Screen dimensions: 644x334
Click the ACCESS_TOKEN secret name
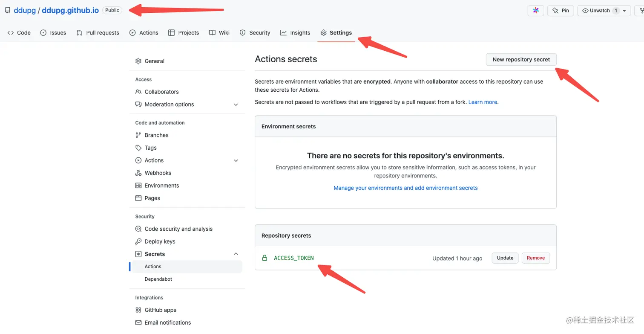(294, 258)
